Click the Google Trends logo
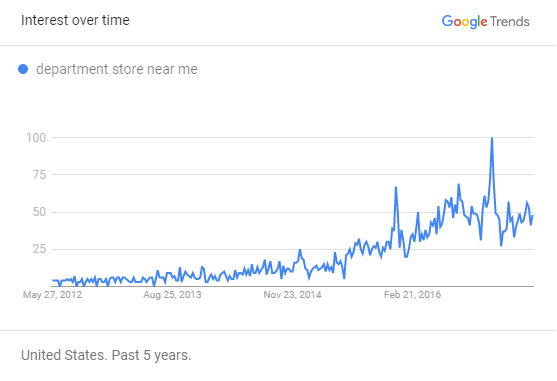Screen dimensions: 557x381 click(x=485, y=22)
